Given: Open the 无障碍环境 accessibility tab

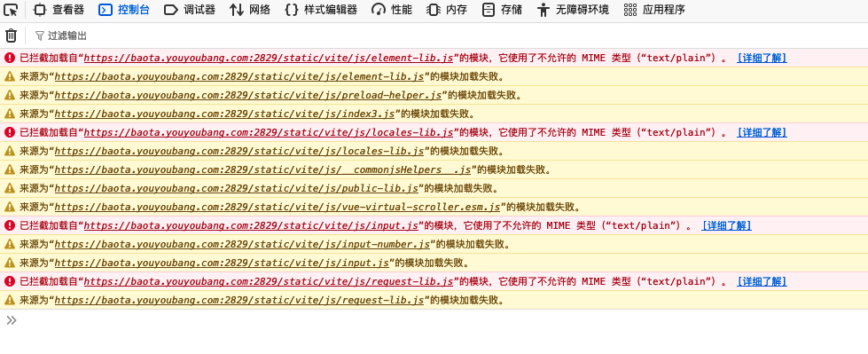Looking at the screenshot, I should pos(573,10).
